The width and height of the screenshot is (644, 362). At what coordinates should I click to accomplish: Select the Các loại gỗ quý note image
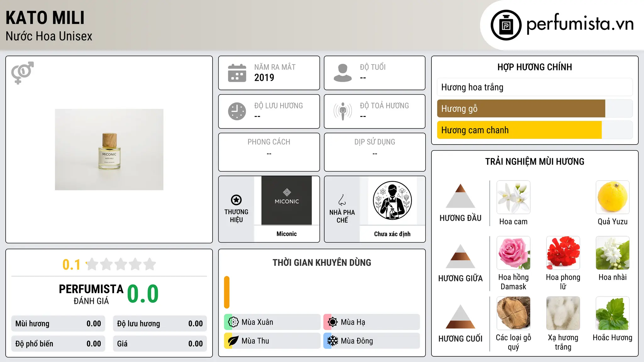click(514, 313)
